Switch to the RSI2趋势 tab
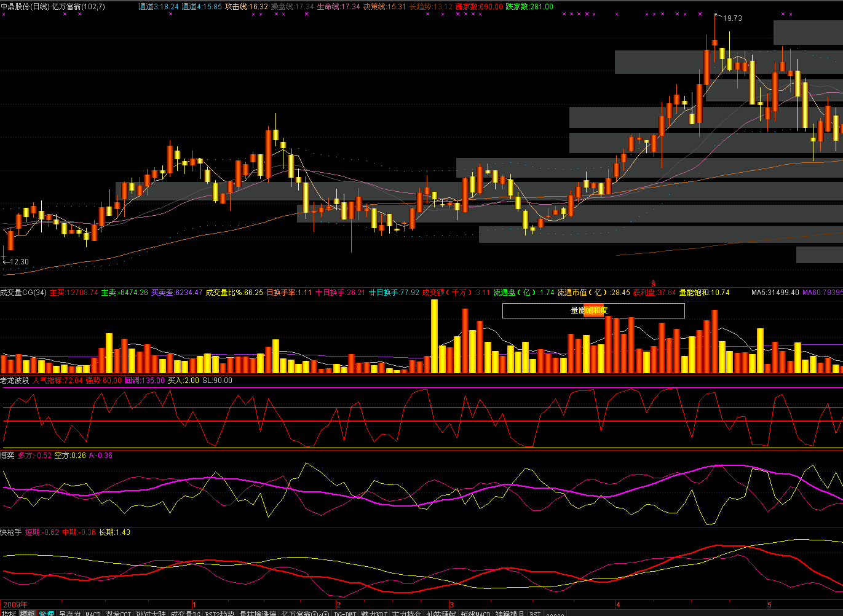 (220, 613)
